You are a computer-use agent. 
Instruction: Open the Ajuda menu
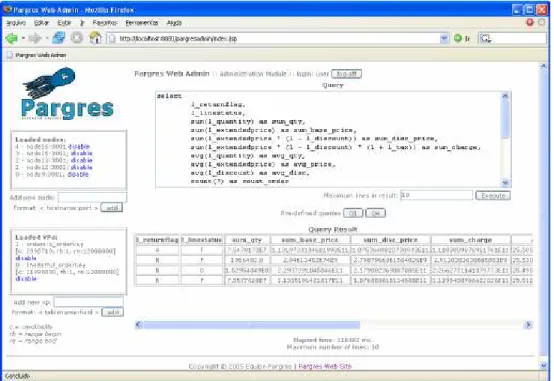point(174,23)
